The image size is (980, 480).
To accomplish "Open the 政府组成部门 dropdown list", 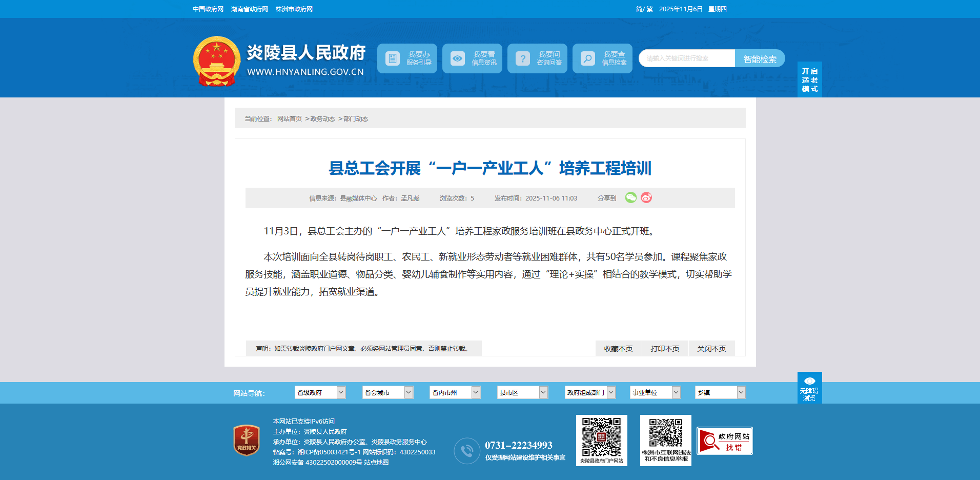I will [589, 392].
